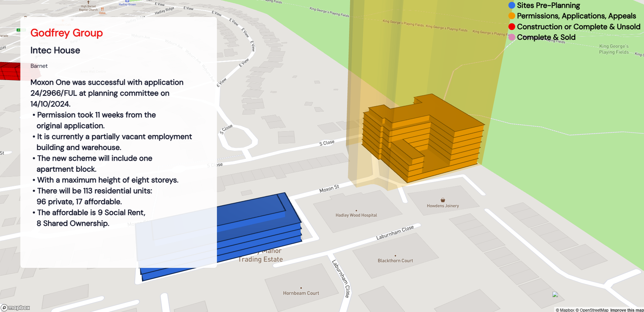Click the Godfrey Group heading
The width and height of the screenshot is (644, 312).
click(x=66, y=33)
